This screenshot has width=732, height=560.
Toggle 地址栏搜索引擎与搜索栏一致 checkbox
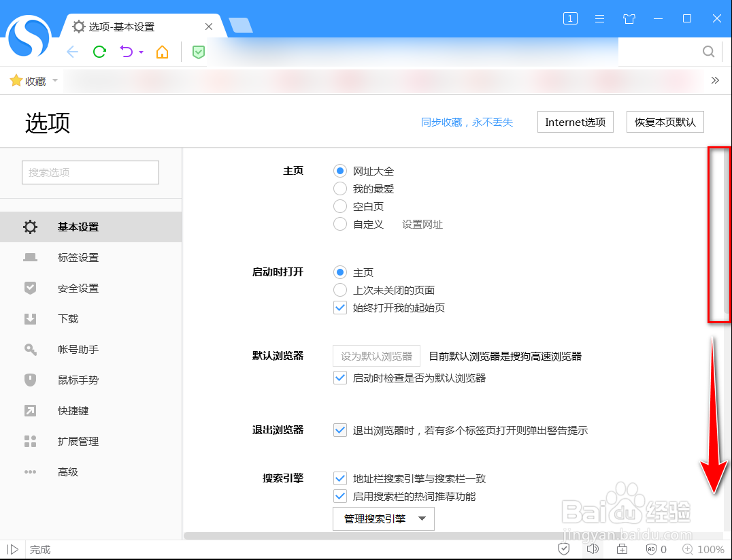340,478
